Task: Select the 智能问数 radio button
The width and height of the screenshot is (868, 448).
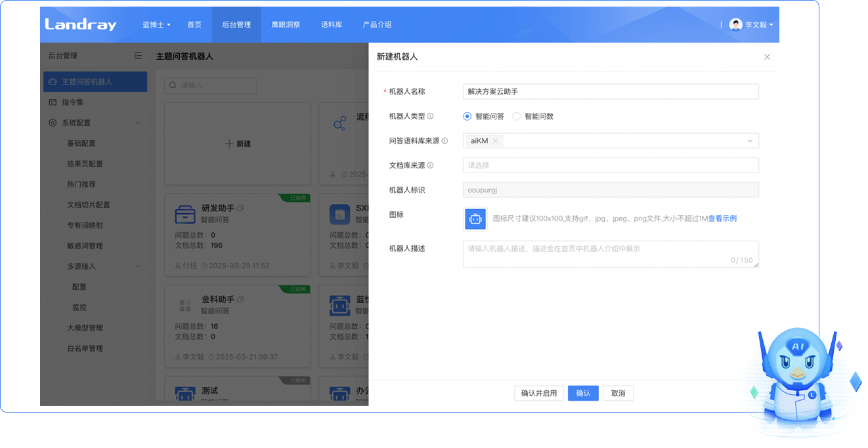Action: click(517, 116)
